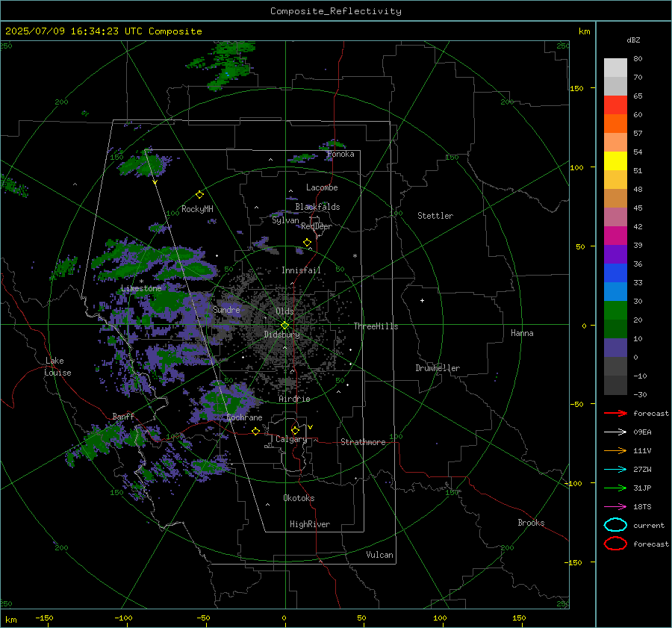Click the red forecast ellipse icon
The height and width of the screenshot is (628, 672).
click(x=615, y=544)
